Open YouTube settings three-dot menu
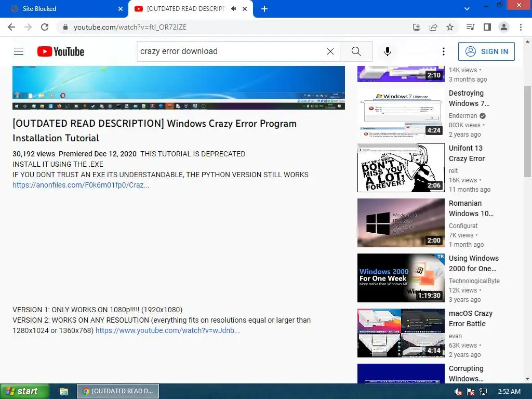Screen dimensions: 532x399 click(x=444, y=51)
